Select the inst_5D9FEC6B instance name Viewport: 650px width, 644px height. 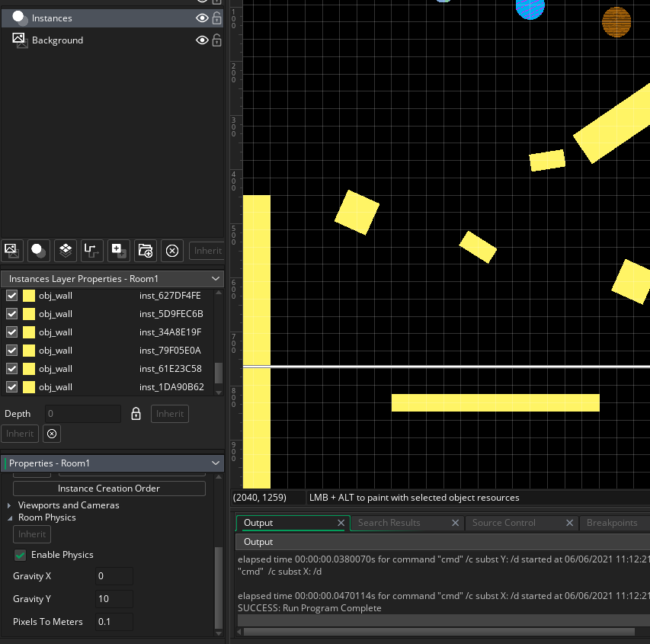click(171, 314)
